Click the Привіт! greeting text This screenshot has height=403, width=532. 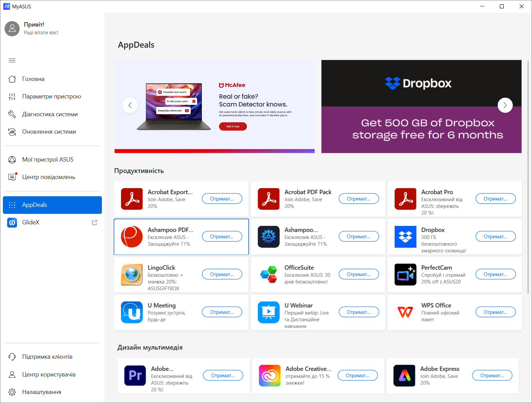[34, 25]
